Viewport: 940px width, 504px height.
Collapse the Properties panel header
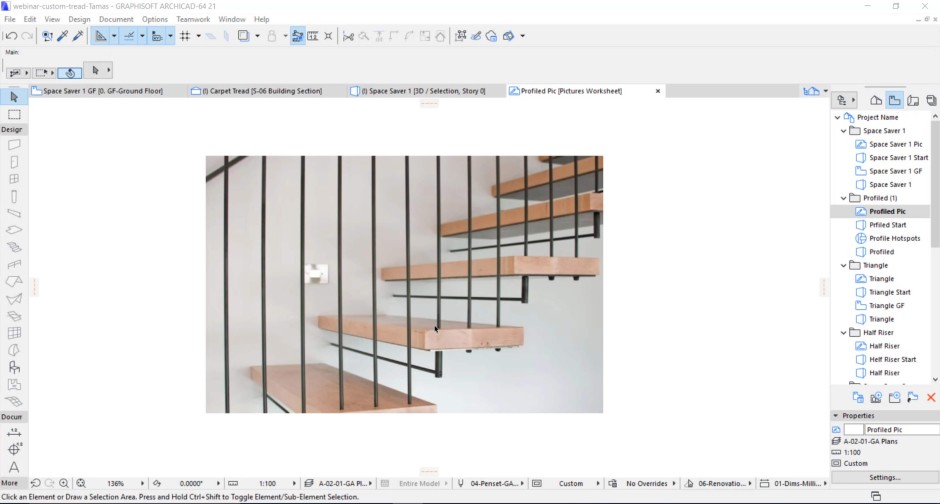coord(836,415)
